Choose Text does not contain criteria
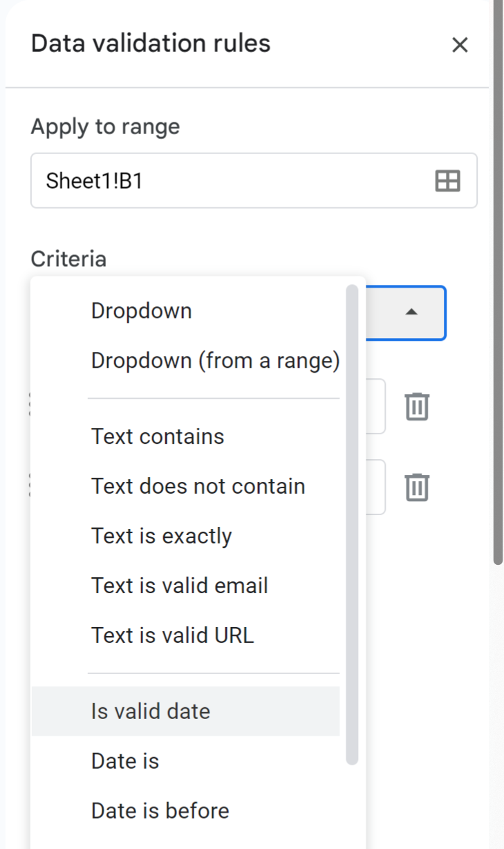 point(198,486)
